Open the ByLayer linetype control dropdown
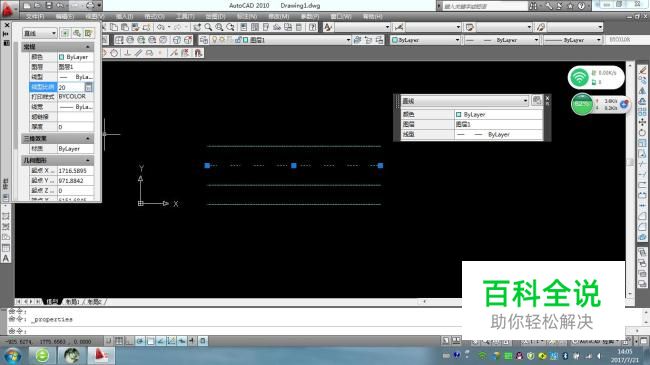Viewport: 650px width, 365px height. (501, 40)
